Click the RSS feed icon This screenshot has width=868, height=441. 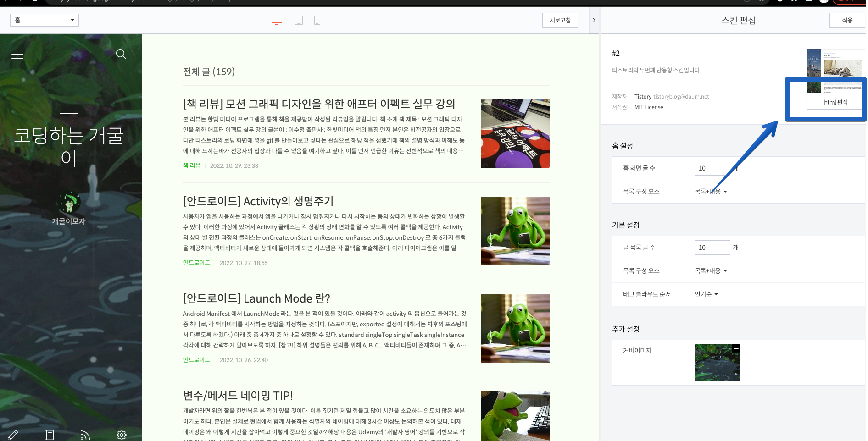point(85,435)
